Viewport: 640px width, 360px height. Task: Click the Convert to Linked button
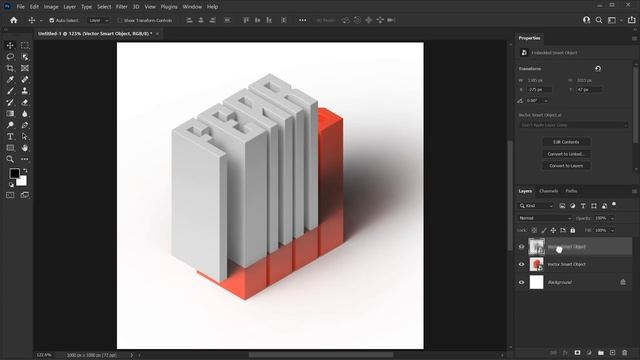566,154
